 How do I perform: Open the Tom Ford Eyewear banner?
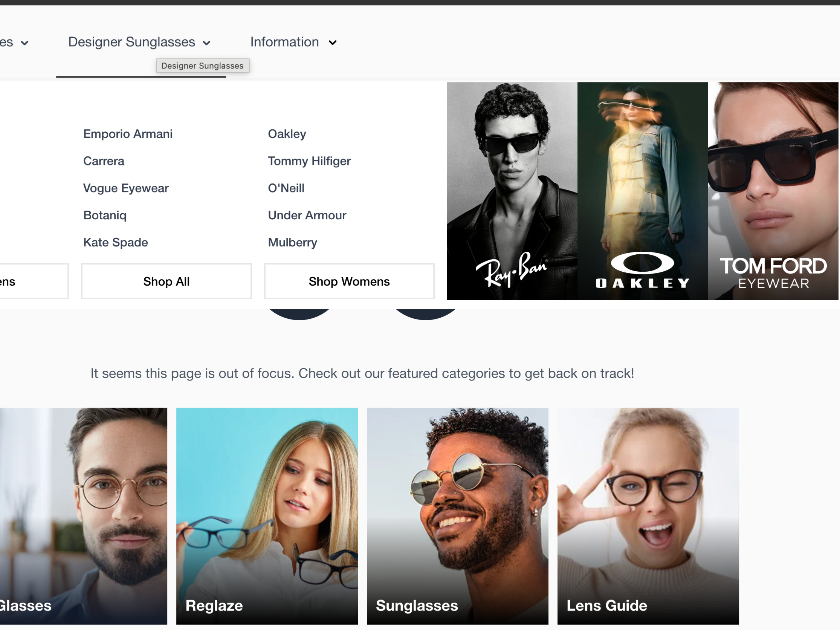tap(773, 191)
